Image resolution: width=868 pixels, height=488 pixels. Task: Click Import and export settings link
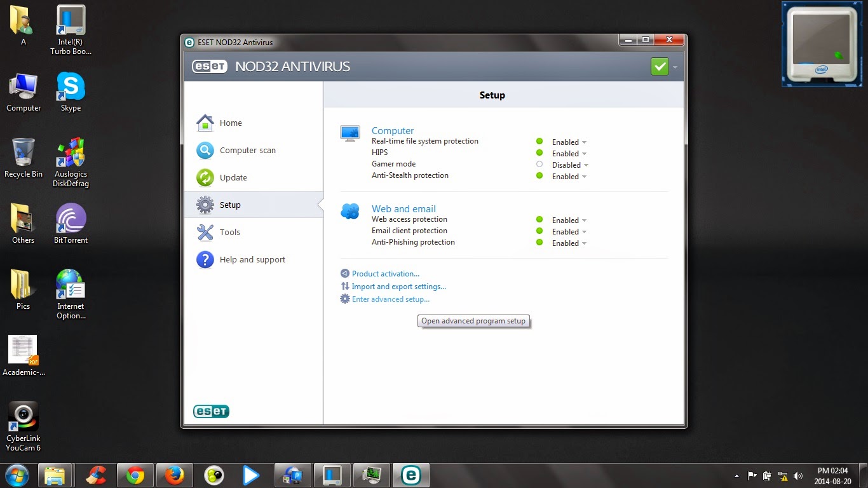pyautogui.click(x=399, y=287)
